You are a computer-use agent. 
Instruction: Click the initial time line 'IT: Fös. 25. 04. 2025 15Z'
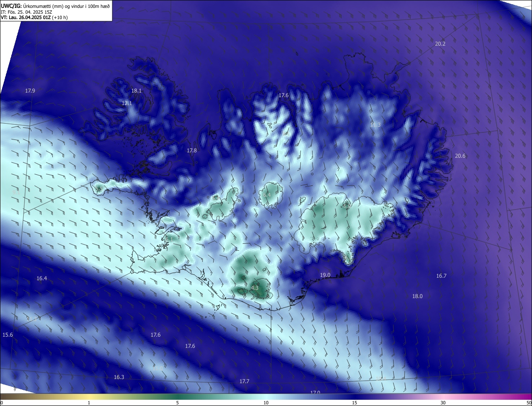pos(26,12)
